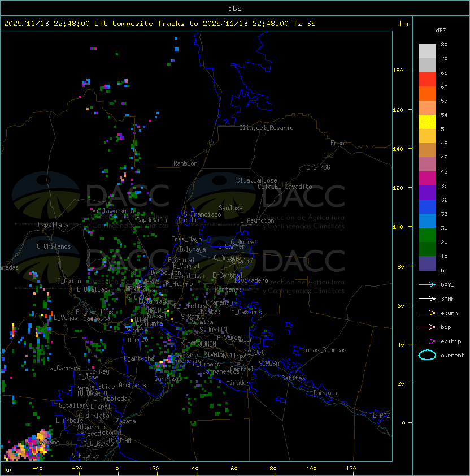Click the 'dBZ' legend heading
Viewport: 470px width, 476px height.
click(441, 31)
